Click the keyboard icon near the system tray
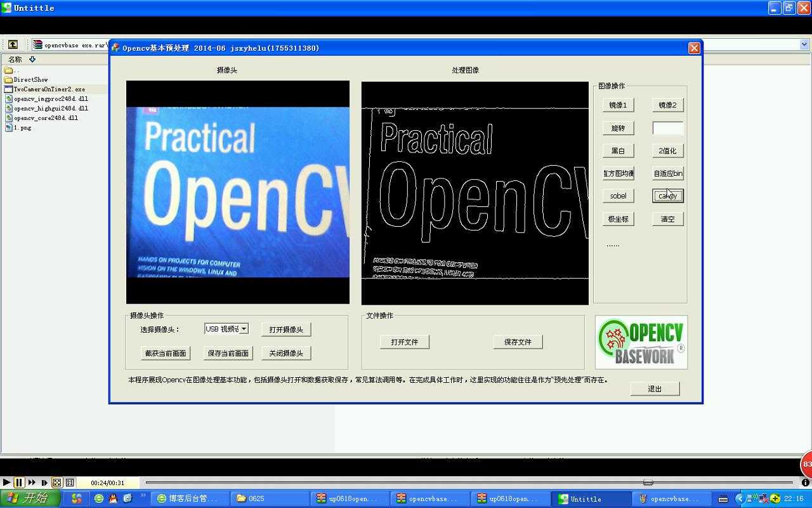The image size is (812, 508). 723,499
